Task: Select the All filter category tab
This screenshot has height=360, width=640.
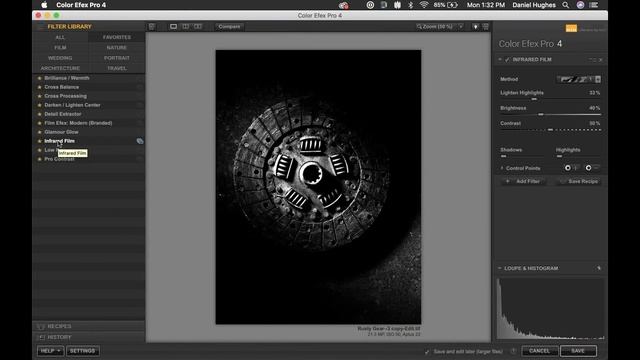Action: click(x=60, y=37)
